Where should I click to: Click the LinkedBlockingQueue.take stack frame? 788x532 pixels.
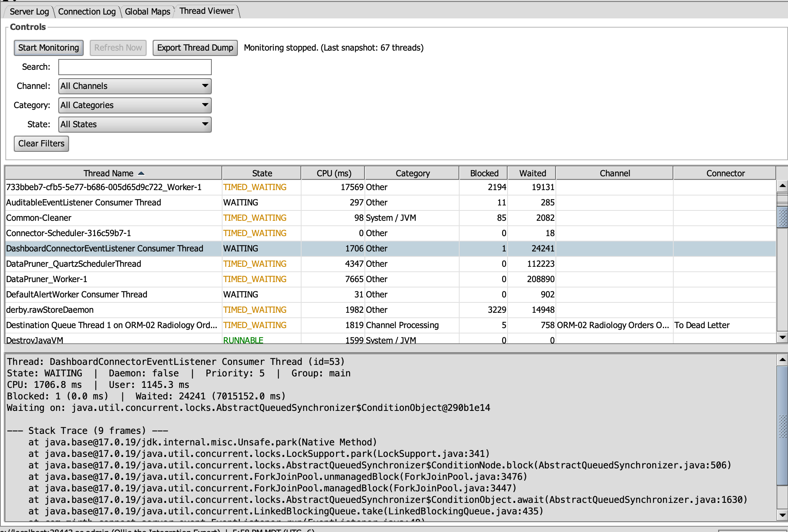(x=286, y=511)
